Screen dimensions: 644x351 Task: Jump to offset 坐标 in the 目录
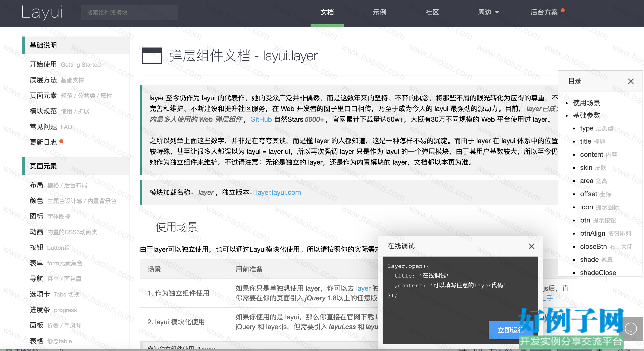tap(596, 194)
